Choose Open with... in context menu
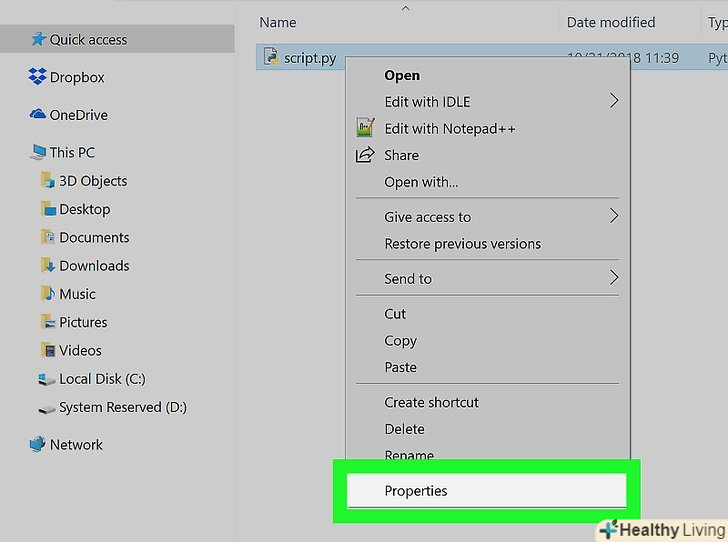This screenshot has height=542, width=728. click(421, 182)
